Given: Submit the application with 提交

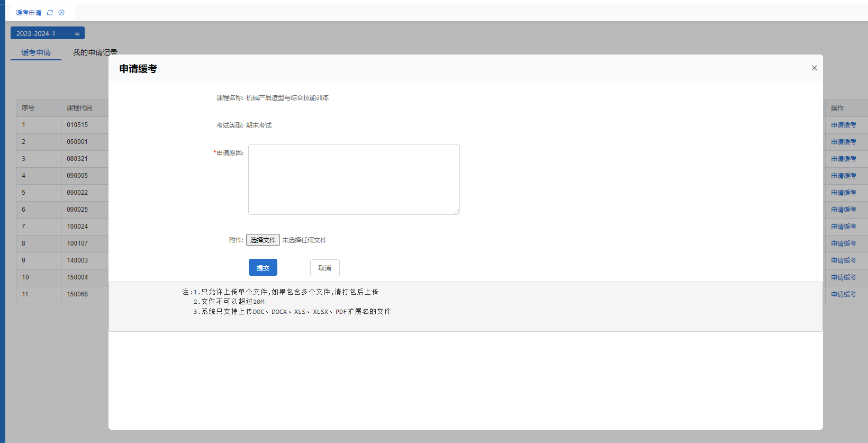Looking at the screenshot, I should pos(263,268).
